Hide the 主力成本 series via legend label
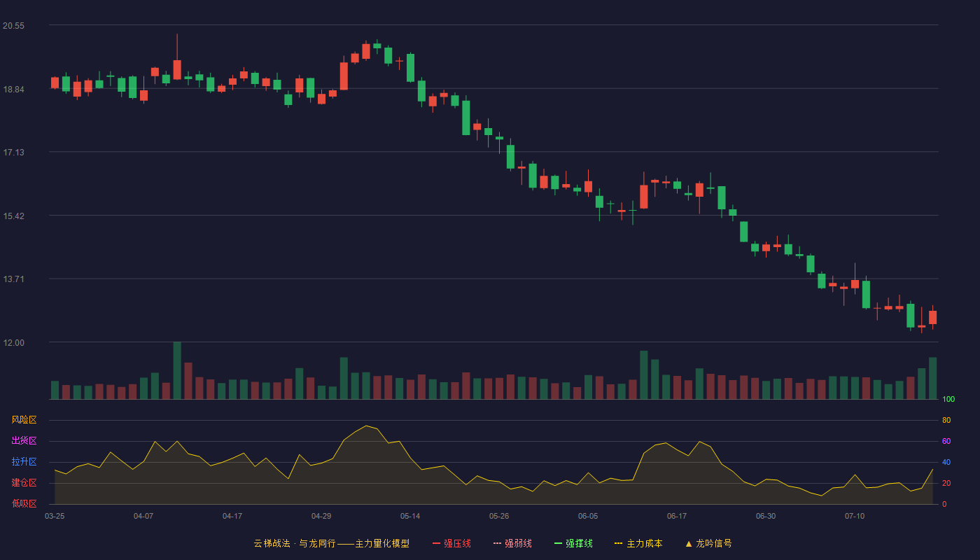This screenshot has height=560, width=980. pyautogui.click(x=644, y=543)
